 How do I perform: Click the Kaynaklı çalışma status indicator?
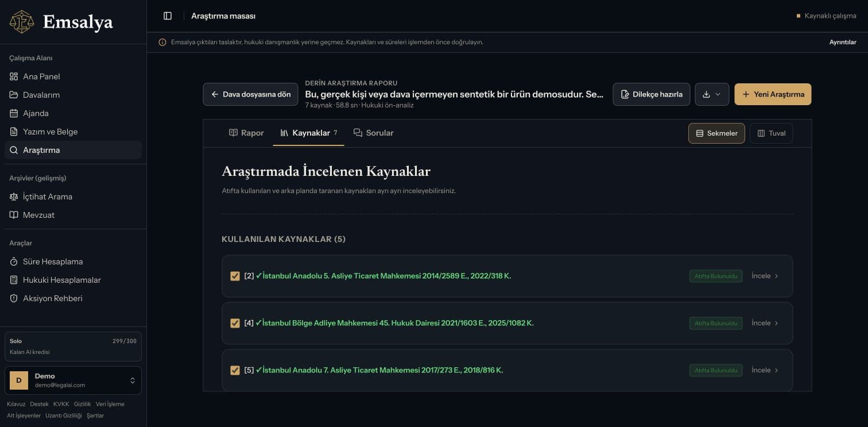coord(826,16)
